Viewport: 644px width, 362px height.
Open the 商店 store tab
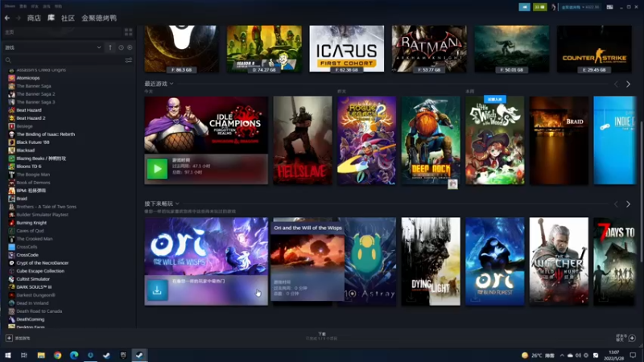34,18
